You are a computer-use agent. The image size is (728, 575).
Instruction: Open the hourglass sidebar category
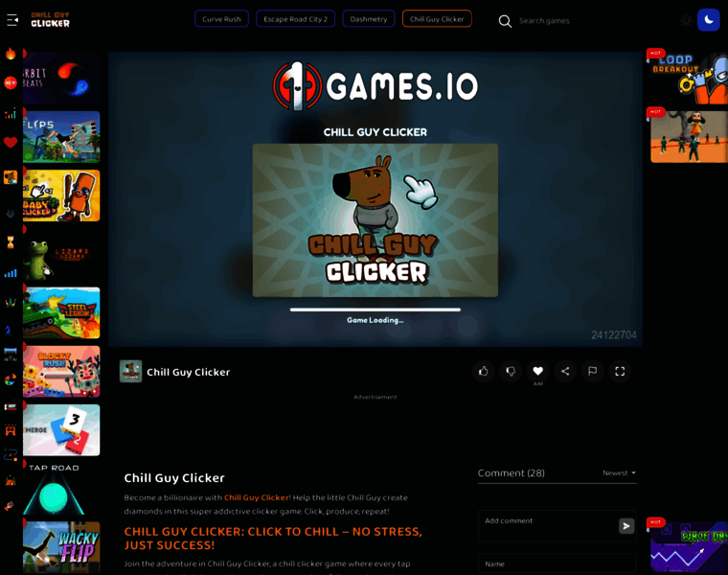click(11, 242)
